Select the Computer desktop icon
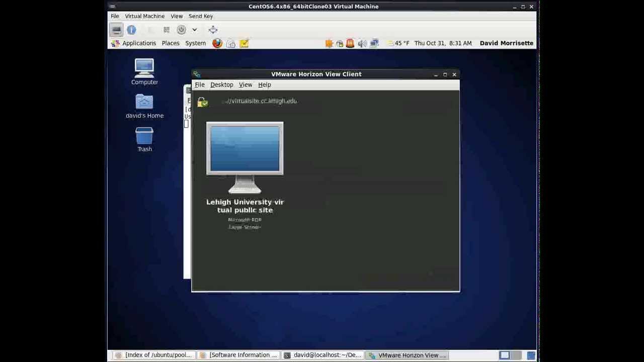 click(x=144, y=72)
